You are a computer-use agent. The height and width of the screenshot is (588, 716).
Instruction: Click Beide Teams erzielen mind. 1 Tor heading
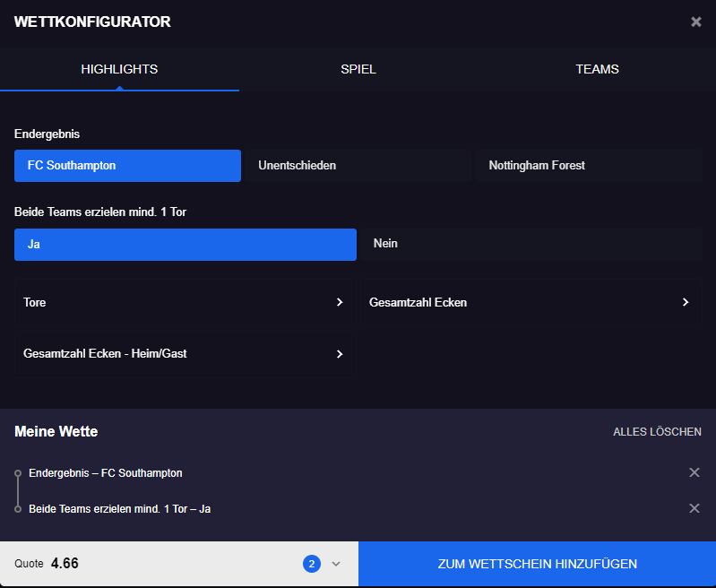pos(100,212)
